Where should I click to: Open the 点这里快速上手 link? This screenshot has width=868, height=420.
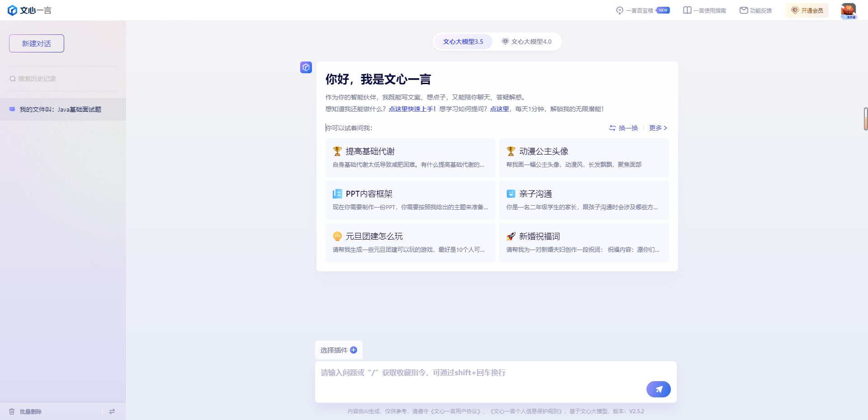point(412,109)
